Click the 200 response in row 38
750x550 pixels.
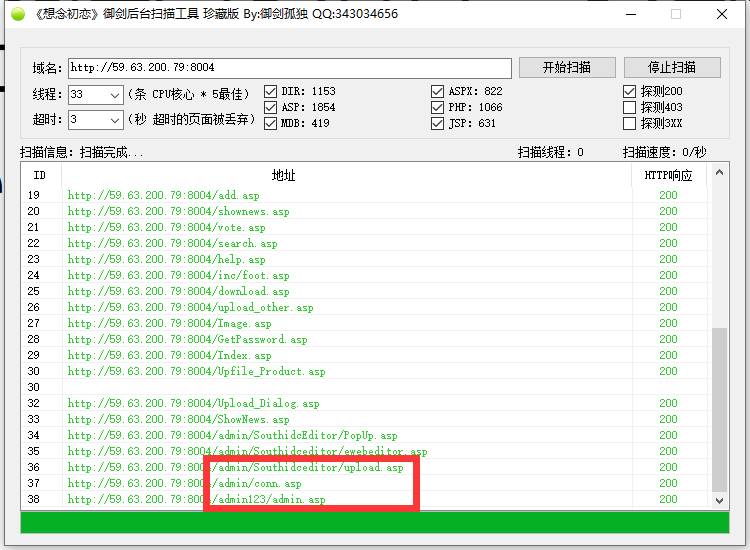point(668,499)
